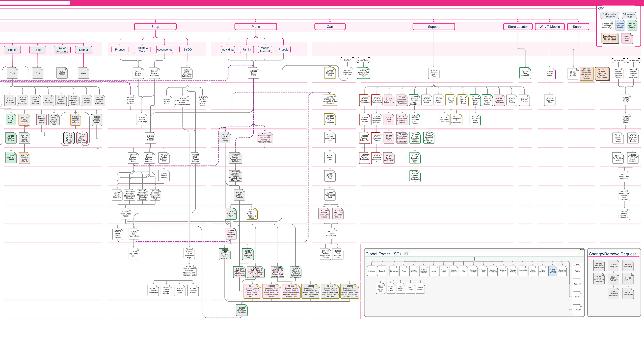Viewport: 644px width, 339px height.
Task: Click the SC1397 Set Up / Edit AutoPay node
Action: click(11, 119)
